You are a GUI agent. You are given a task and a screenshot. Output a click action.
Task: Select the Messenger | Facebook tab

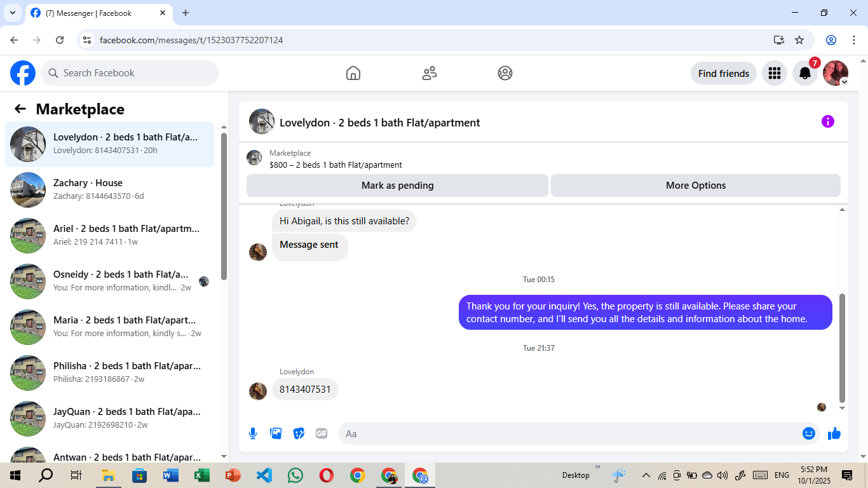pos(98,13)
